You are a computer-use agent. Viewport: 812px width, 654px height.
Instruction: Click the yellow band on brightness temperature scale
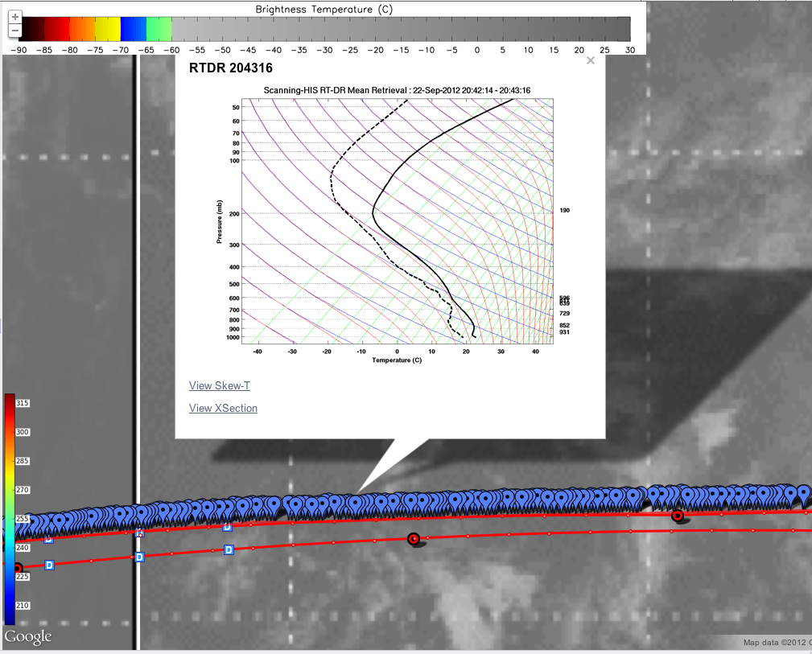coord(107,30)
